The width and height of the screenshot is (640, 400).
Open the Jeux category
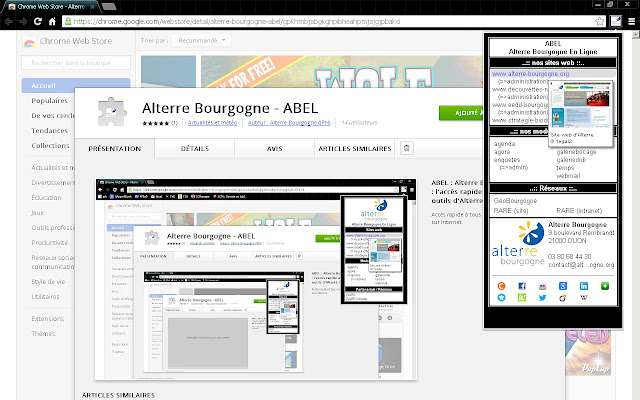click(x=38, y=213)
